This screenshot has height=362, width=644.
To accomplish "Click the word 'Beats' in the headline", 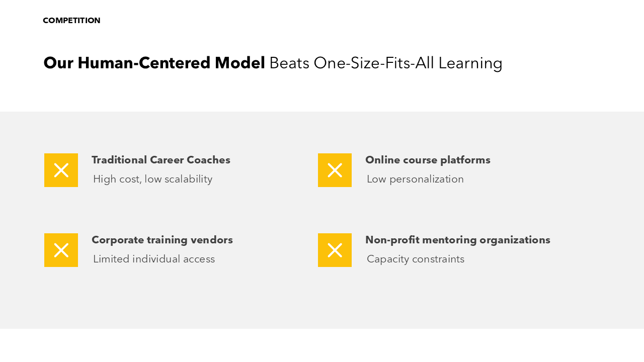I will click(x=289, y=63).
